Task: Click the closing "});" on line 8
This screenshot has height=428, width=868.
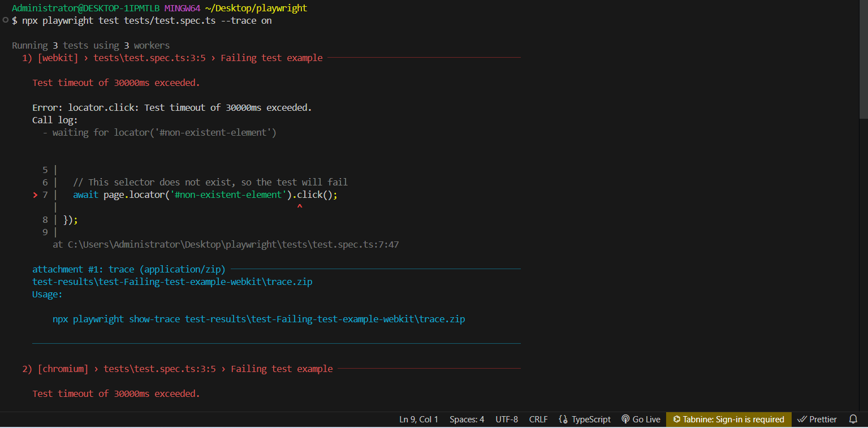Action: tap(70, 219)
